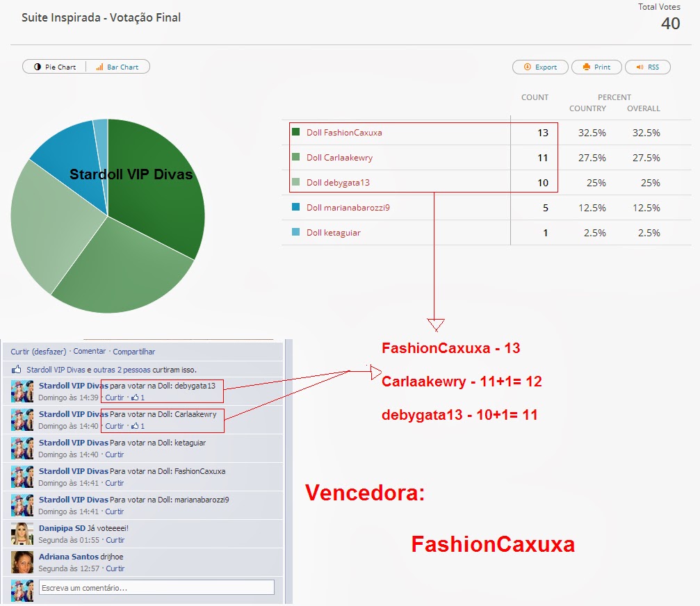The image size is (700, 606).
Task: Click the count 13 for FashionCaxuxa
Action: pyautogui.click(x=543, y=133)
